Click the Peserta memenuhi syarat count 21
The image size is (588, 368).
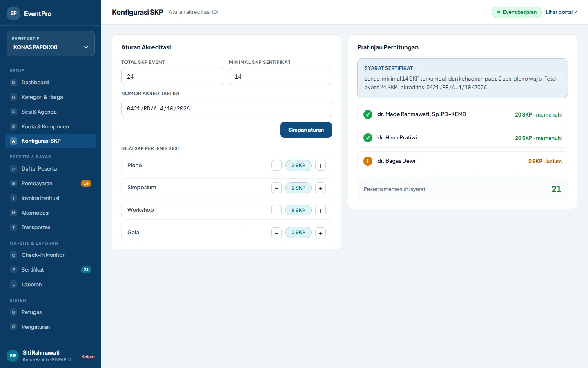pos(557,189)
